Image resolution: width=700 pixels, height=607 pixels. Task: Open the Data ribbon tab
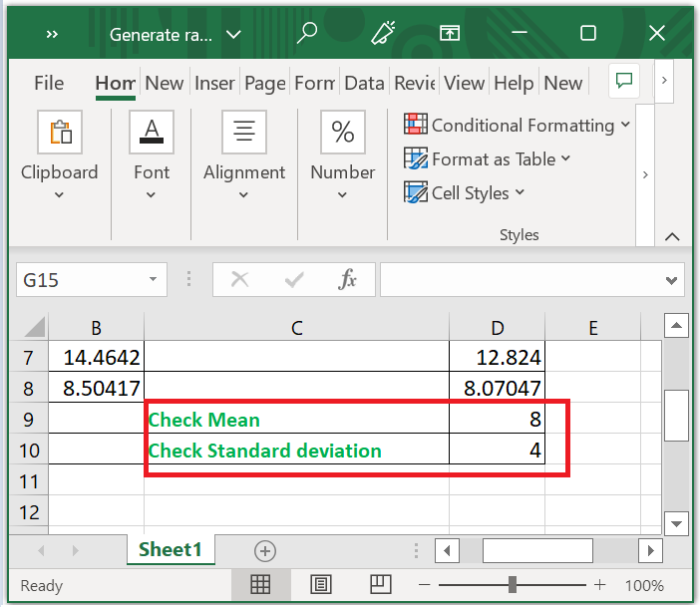(364, 83)
